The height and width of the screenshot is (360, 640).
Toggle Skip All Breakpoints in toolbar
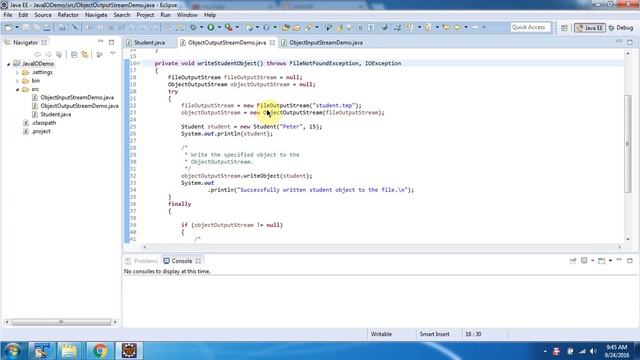75,27
